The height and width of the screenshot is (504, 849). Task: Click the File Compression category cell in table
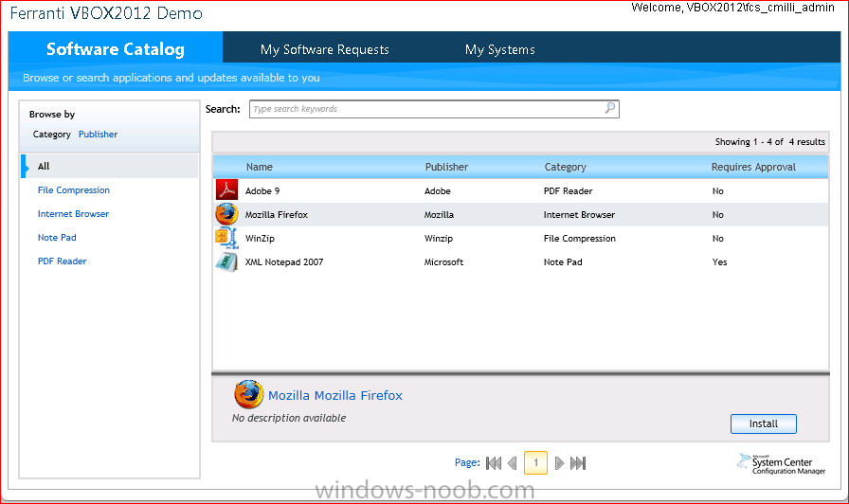(x=579, y=239)
